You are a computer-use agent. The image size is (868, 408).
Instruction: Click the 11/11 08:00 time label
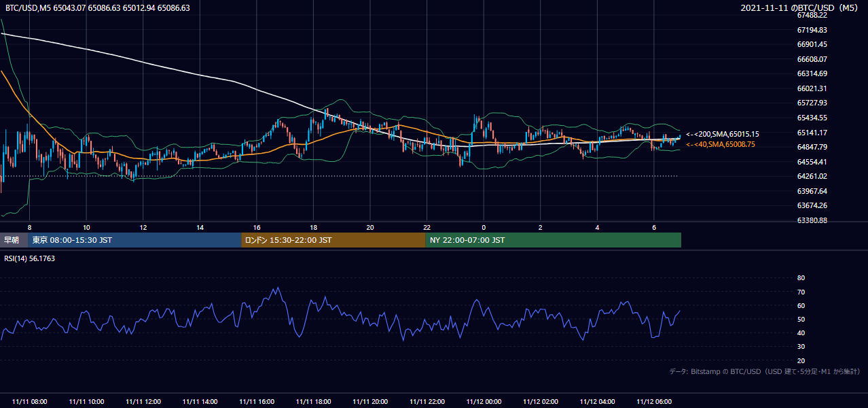click(30, 402)
